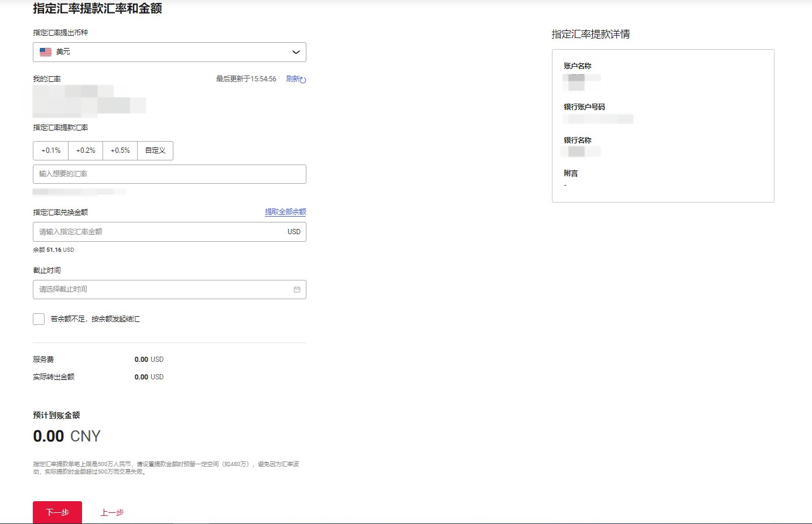
Task: Open the 美元 currency selection box
Action: click(169, 52)
